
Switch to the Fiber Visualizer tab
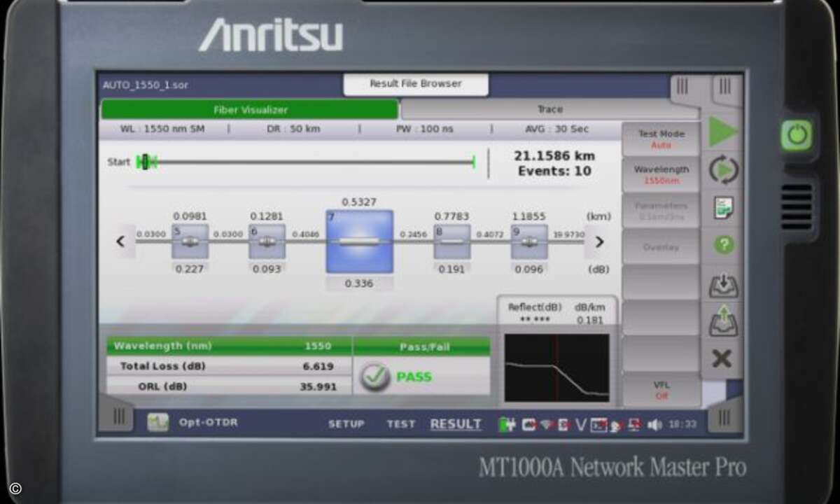tap(250, 110)
